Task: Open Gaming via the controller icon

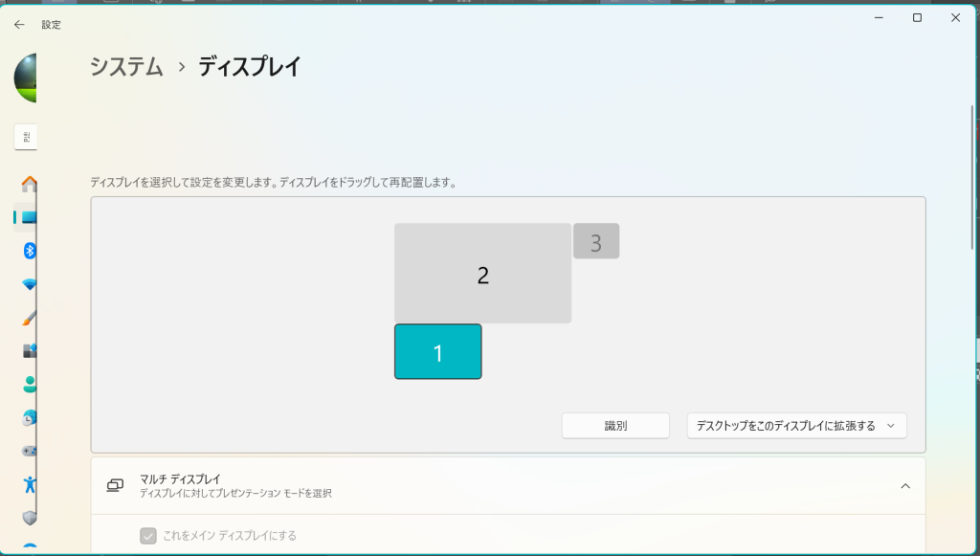Action: point(29,451)
